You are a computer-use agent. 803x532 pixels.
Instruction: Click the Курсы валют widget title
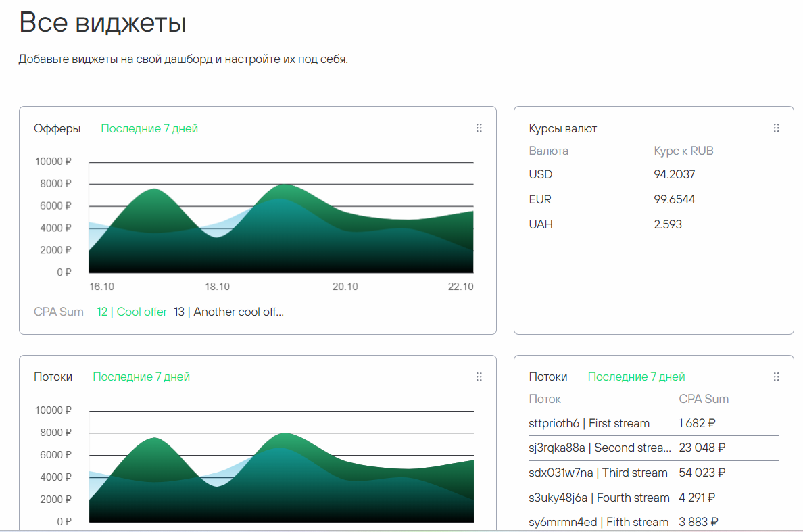(x=563, y=128)
